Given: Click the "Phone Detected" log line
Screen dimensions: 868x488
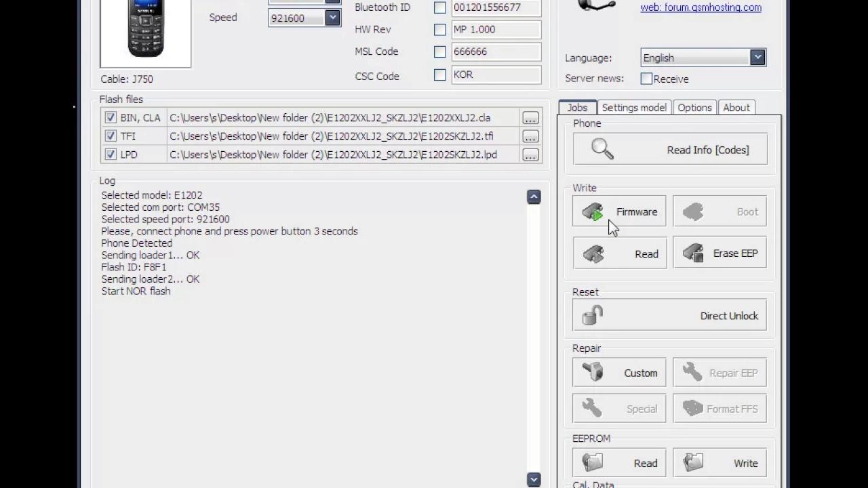Looking at the screenshot, I should pos(136,243).
